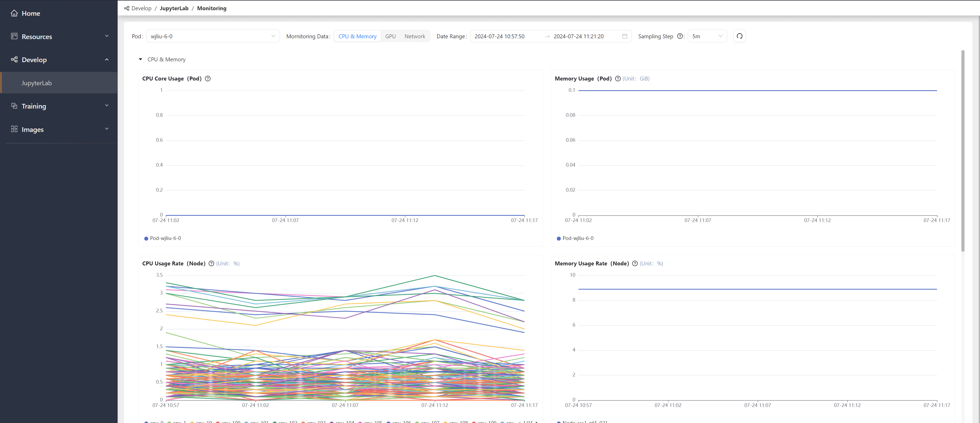Screen dimensions: 980x423
Task: Open the calendar icon in Date Range
Action: click(625, 36)
